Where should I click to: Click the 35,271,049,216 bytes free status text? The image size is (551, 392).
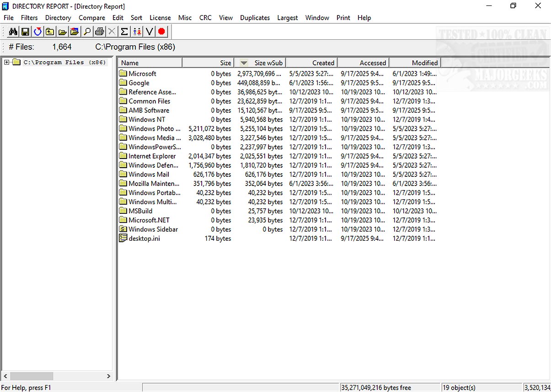click(x=376, y=387)
